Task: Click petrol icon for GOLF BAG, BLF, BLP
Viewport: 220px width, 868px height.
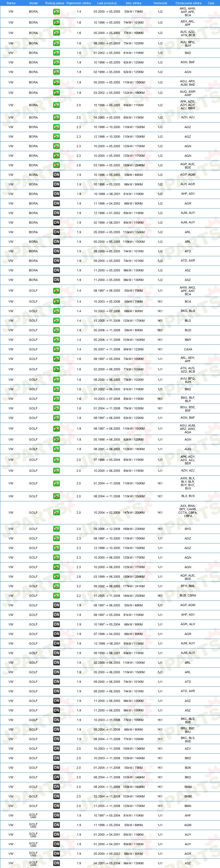Action: tap(56, 399)
